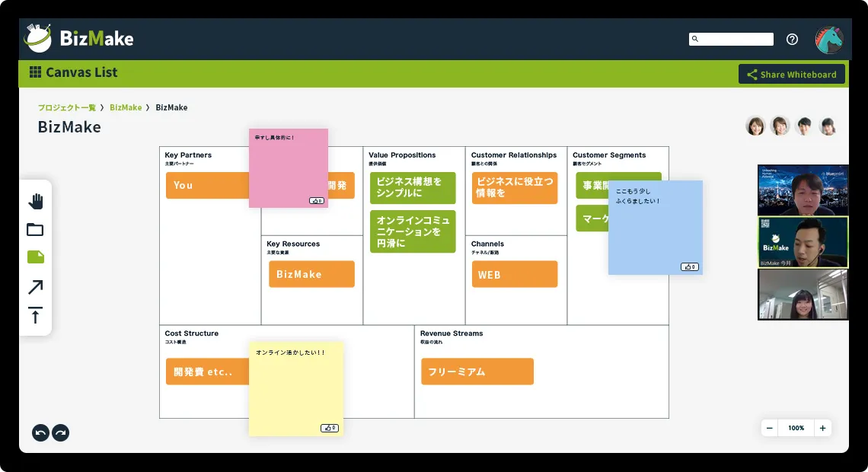Select the orange 'BizMake' Key Resources card
The width and height of the screenshot is (868, 472).
point(311,274)
